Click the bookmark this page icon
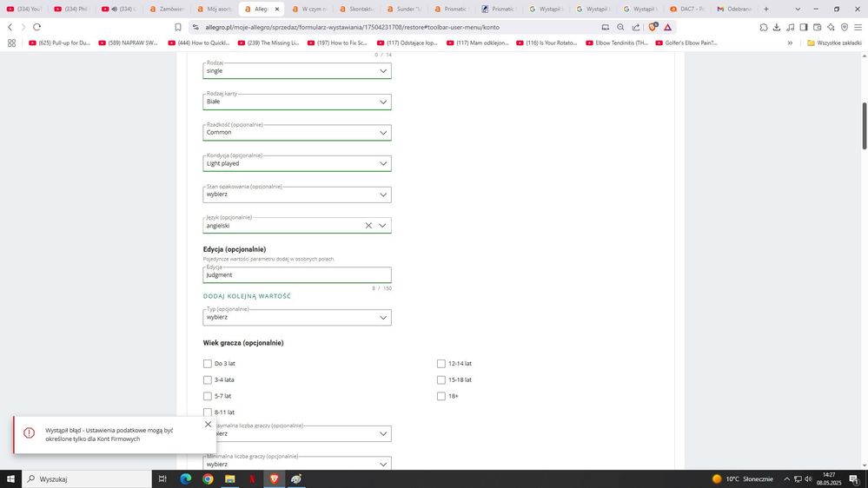The height and width of the screenshot is (488, 868). [x=178, y=27]
